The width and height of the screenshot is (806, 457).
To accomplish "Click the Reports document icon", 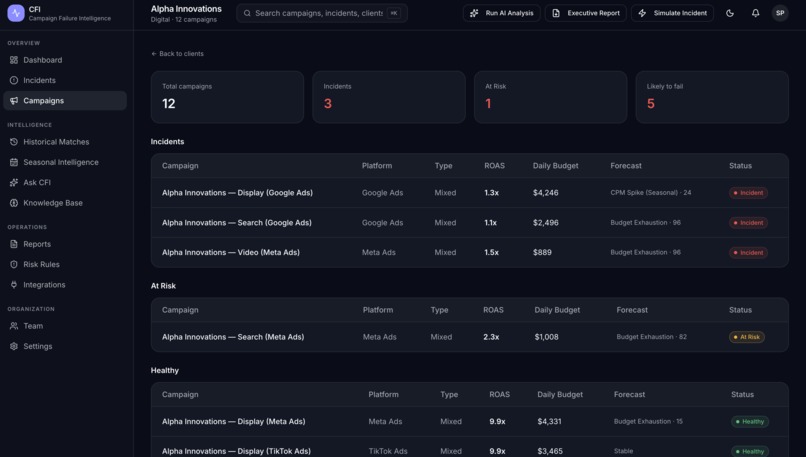I will pyautogui.click(x=14, y=244).
